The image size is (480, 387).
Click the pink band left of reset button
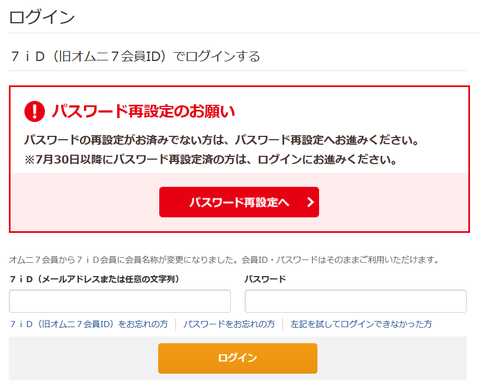tap(86, 202)
